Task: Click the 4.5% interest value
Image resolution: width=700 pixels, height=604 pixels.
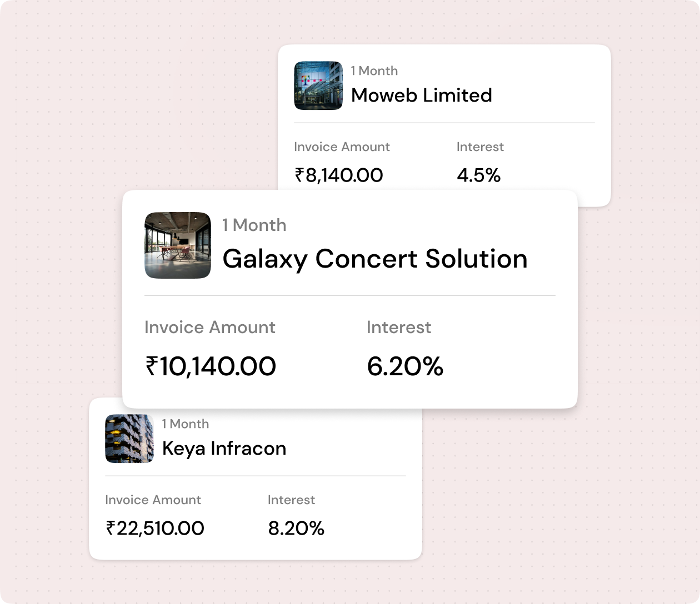Action: point(478,175)
